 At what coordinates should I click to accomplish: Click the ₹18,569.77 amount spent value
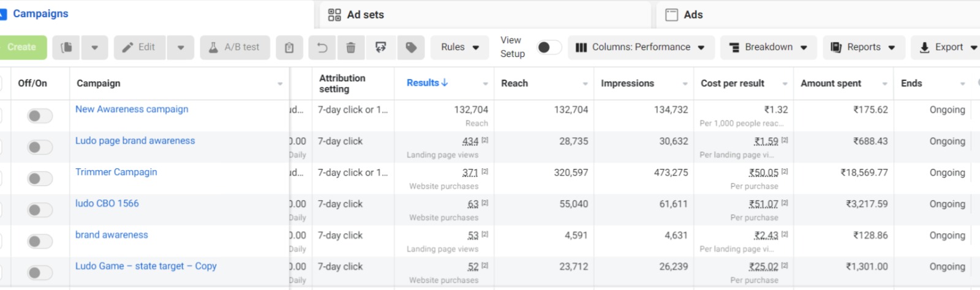(864, 173)
